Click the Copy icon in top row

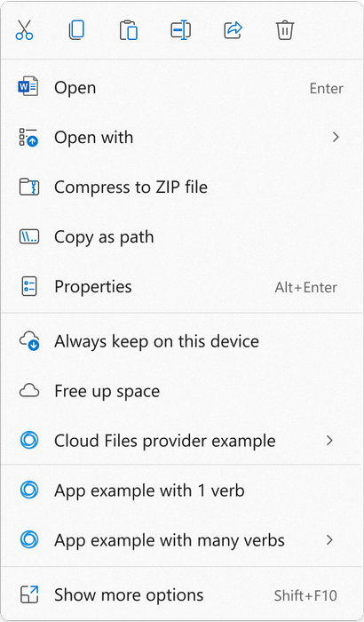[x=76, y=30]
